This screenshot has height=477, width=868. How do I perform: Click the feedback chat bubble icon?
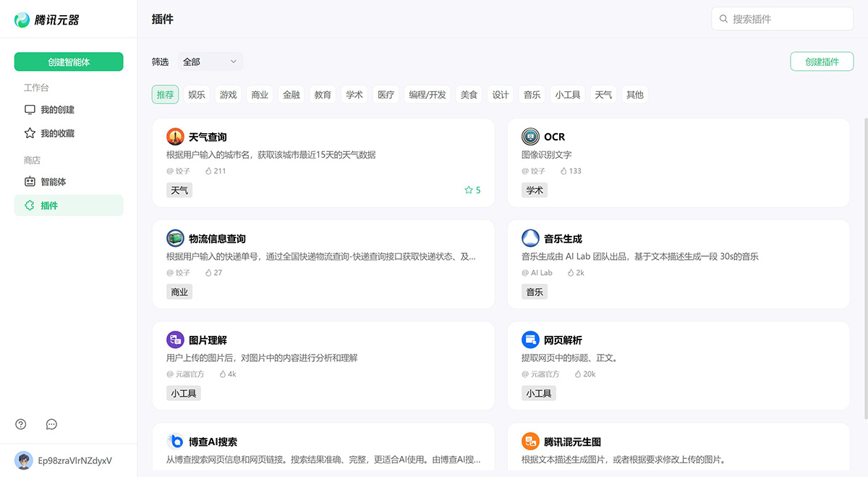(51, 424)
